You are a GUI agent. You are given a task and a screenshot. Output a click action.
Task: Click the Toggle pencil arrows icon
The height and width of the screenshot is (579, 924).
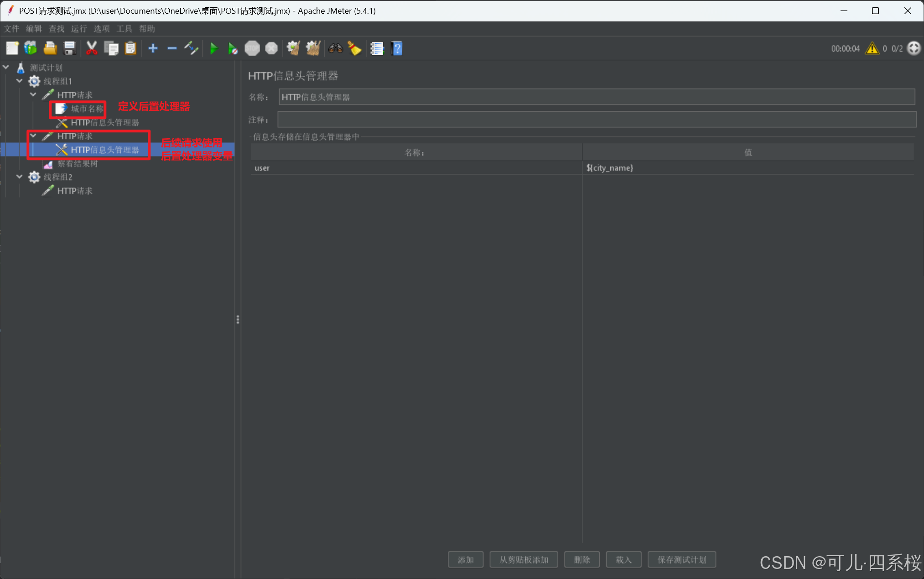tap(191, 48)
